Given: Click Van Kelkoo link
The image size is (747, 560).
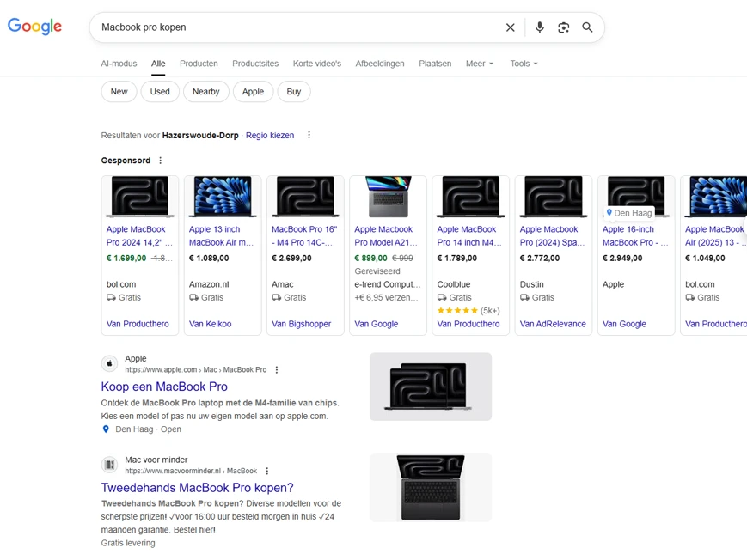Looking at the screenshot, I should [x=210, y=324].
